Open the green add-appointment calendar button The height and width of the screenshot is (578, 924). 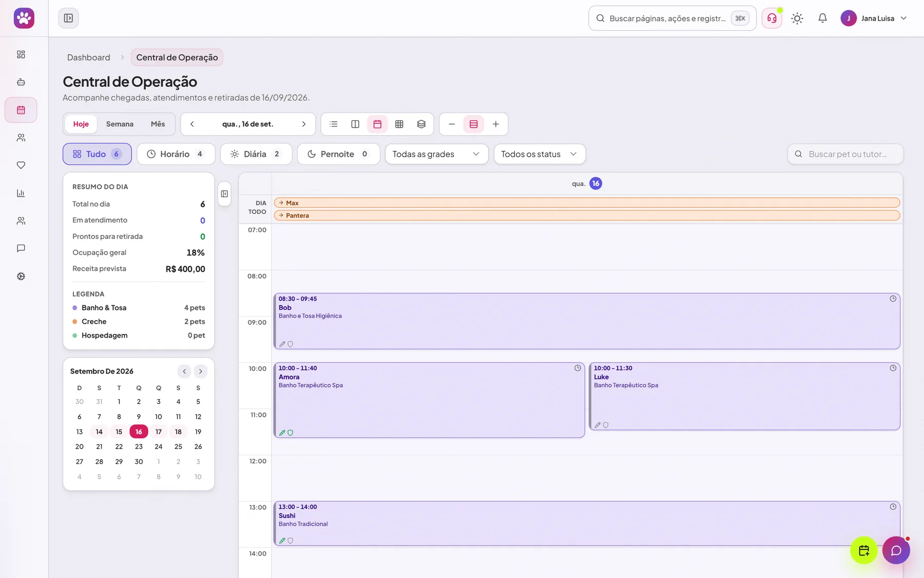864,551
